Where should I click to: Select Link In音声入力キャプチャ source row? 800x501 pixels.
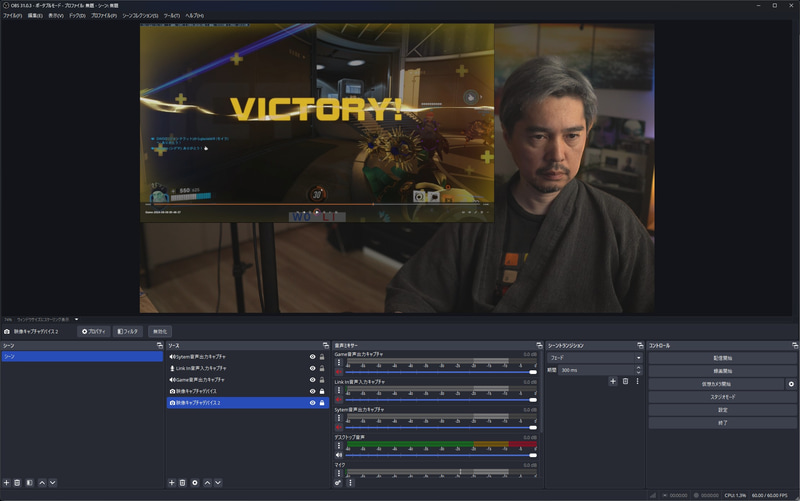247,368
